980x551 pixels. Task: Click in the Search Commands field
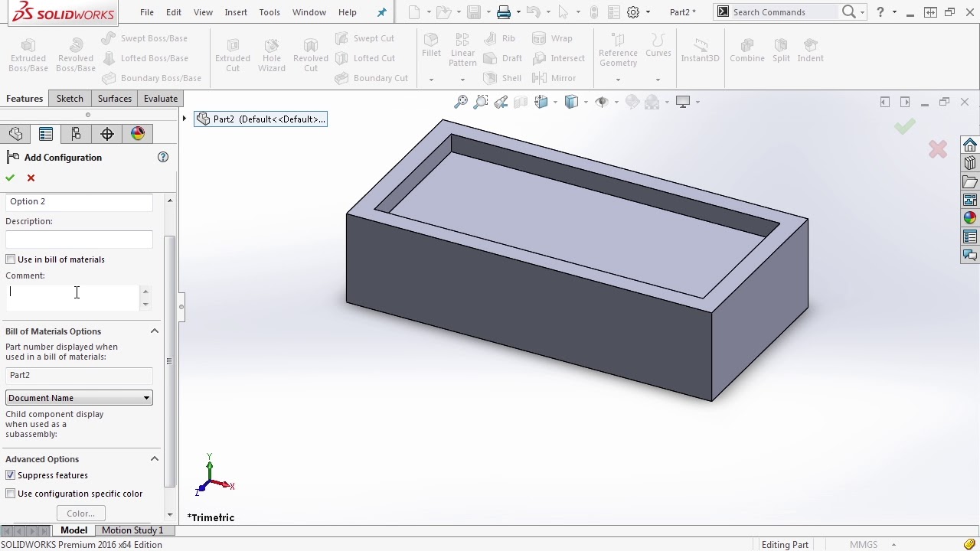coord(784,12)
